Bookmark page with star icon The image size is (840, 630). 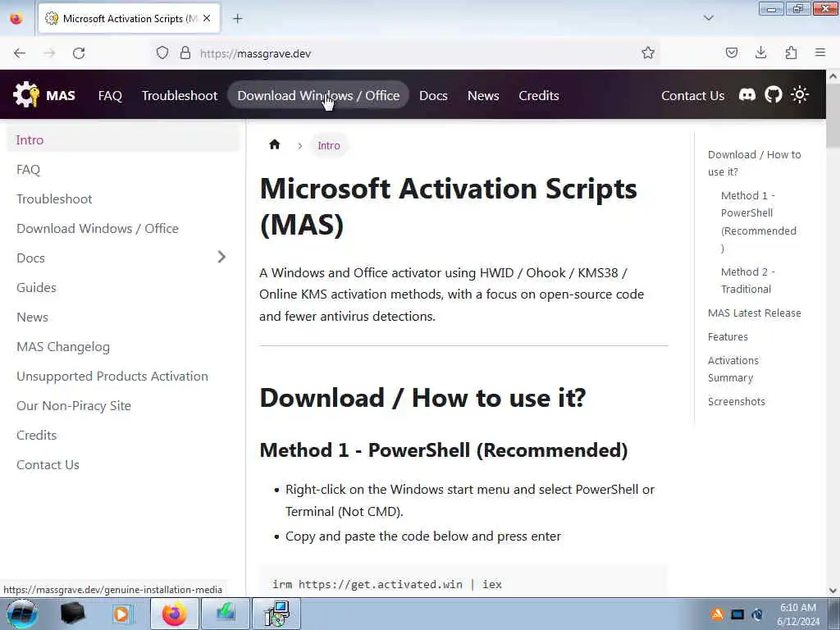point(648,52)
